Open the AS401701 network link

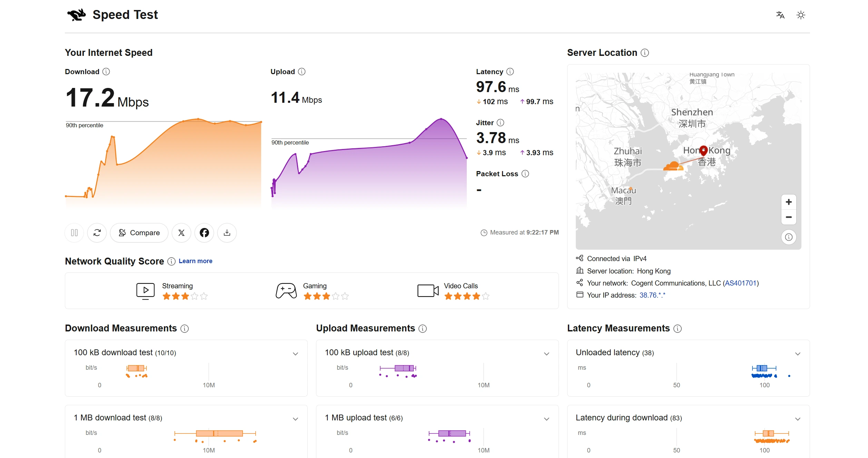point(741,283)
